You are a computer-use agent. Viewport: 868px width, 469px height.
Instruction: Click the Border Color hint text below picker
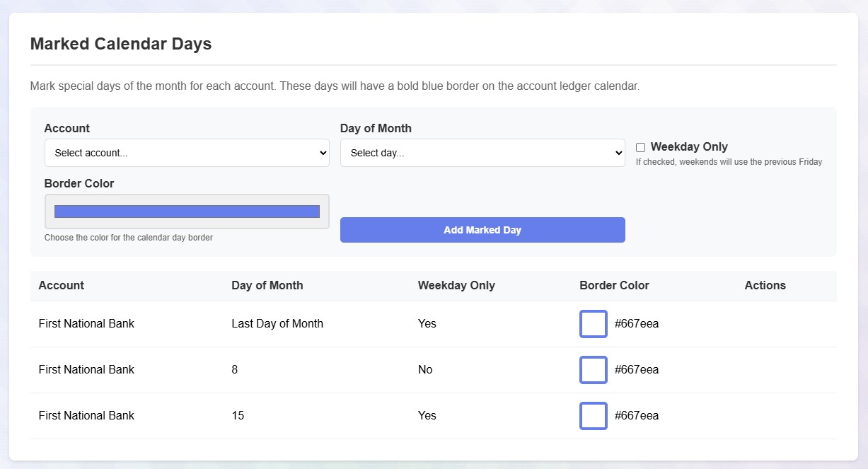click(129, 238)
